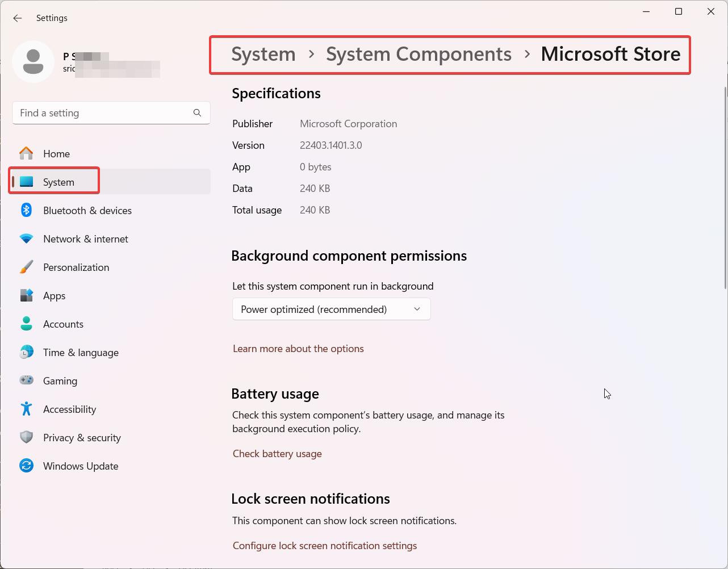Open Accounts settings

click(63, 324)
